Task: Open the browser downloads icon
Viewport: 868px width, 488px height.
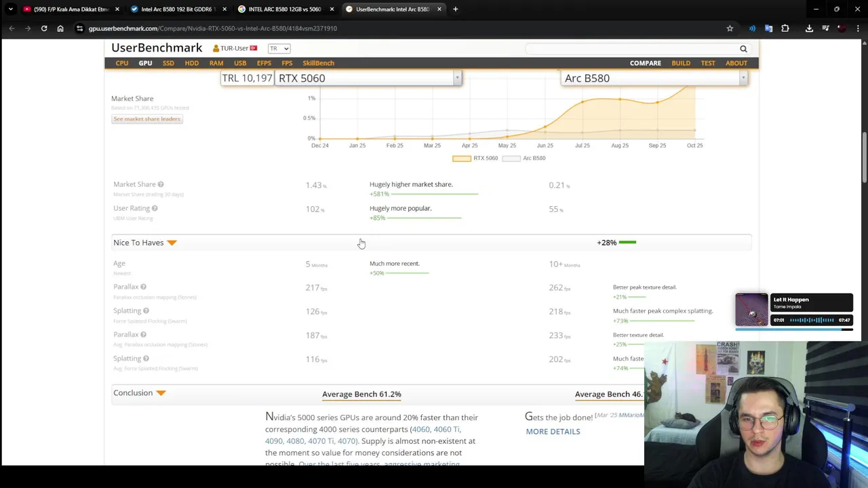Action: [x=809, y=28]
